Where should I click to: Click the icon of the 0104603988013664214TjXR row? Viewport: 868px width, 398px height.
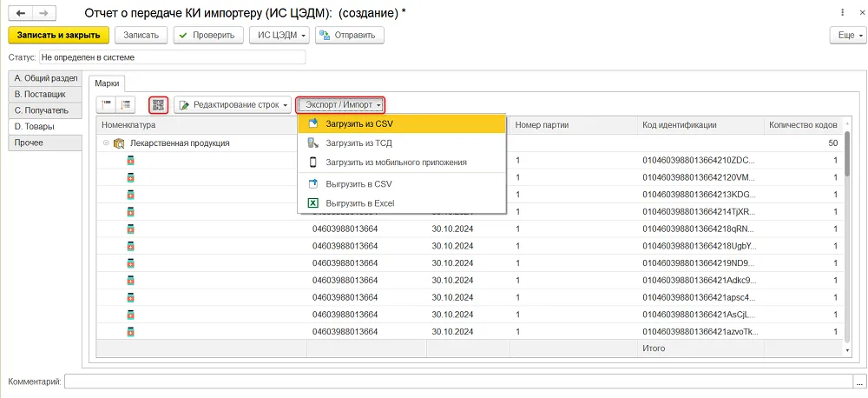click(x=131, y=212)
